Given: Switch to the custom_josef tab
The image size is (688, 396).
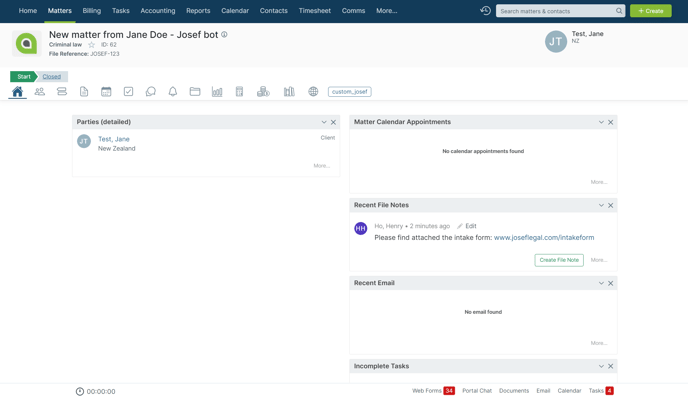Looking at the screenshot, I should click(x=350, y=92).
